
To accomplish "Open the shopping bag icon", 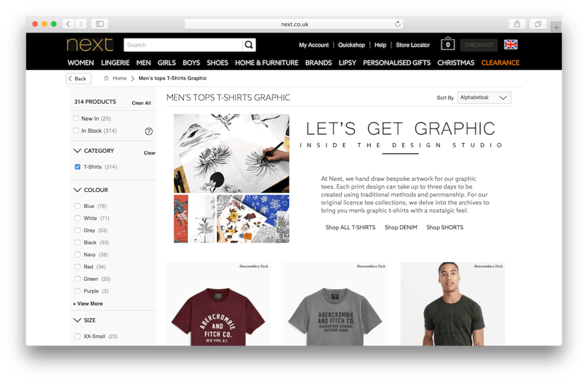I will (x=448, y=44).
